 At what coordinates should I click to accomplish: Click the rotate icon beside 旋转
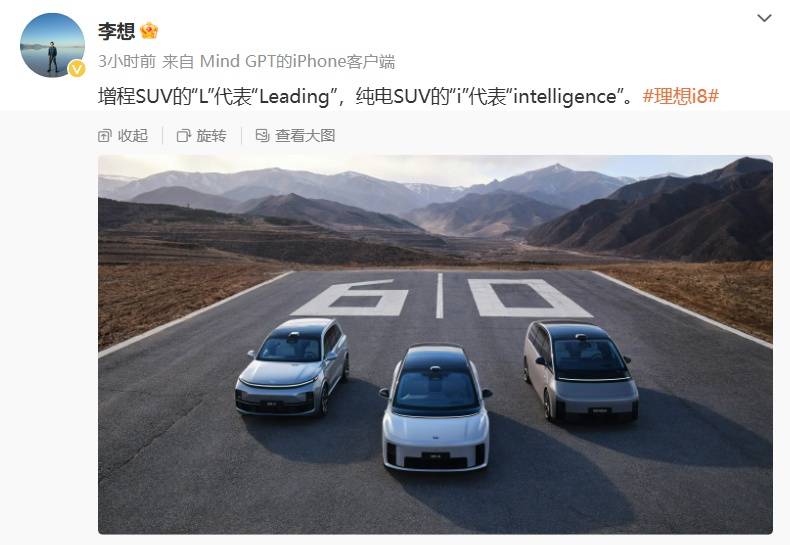coord(183,135)
